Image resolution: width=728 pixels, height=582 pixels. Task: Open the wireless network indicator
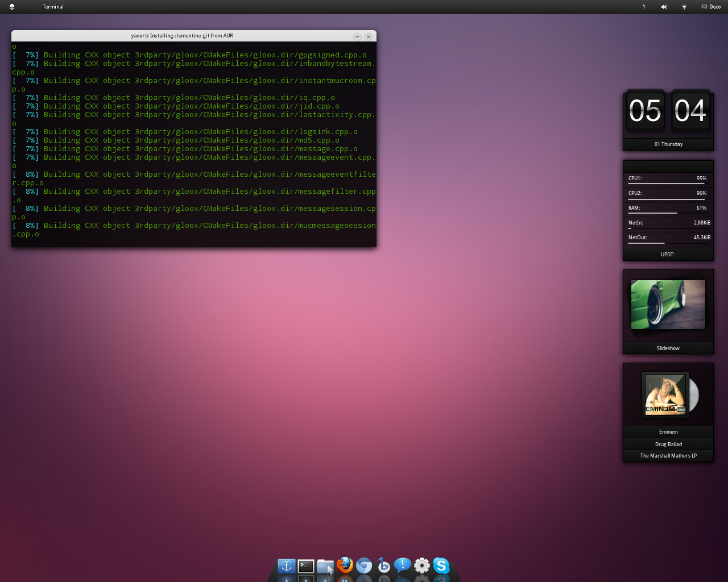tap(684, 7)
